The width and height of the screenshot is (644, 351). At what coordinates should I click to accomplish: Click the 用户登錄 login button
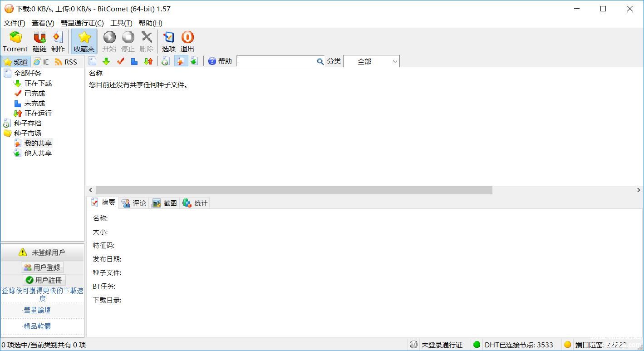[42, 267]
